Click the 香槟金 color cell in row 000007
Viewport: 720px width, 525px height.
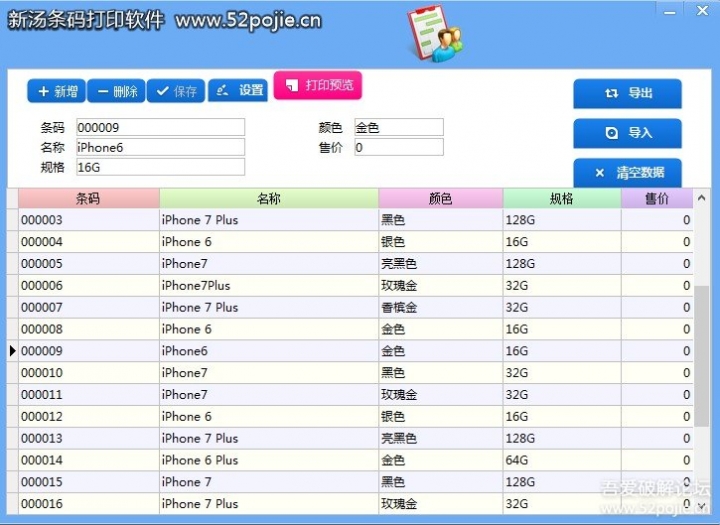[x=440, y=307]
